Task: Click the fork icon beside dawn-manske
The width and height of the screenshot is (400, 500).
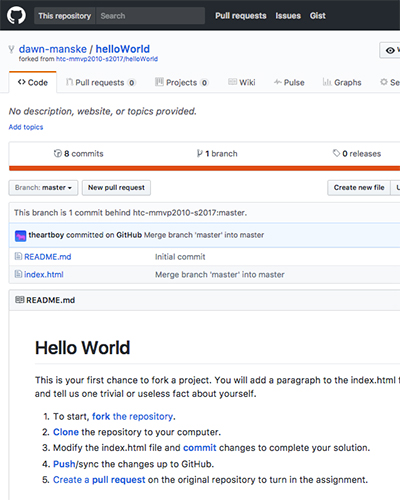Action: [x=11, y=50]
